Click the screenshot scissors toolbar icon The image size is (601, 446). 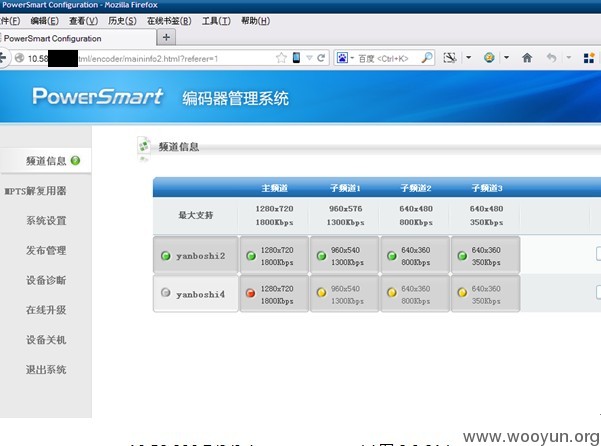[450, 58]
